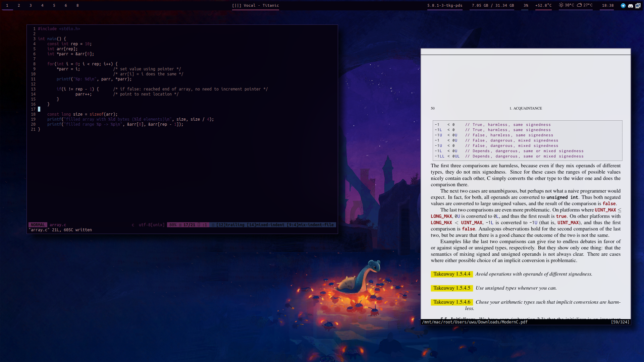Click the sunny 30°C weather icon

(x=561, y=5)
